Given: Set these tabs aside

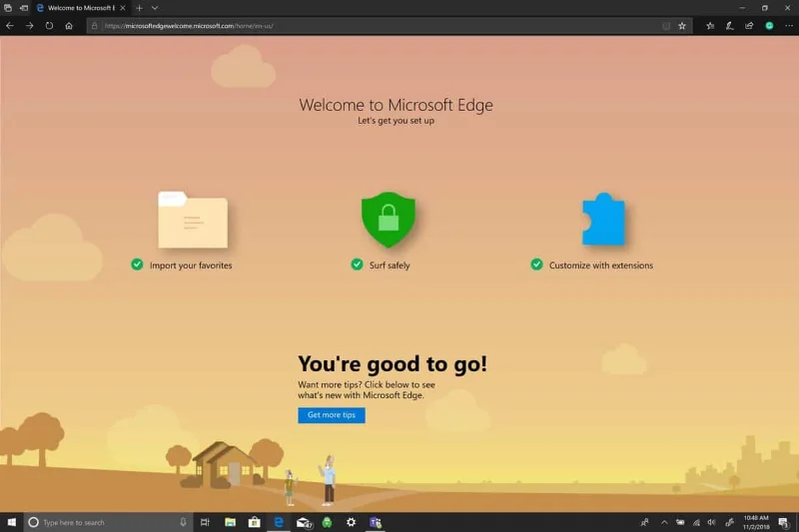Looking at the screenshot, I should pos(23,8).
